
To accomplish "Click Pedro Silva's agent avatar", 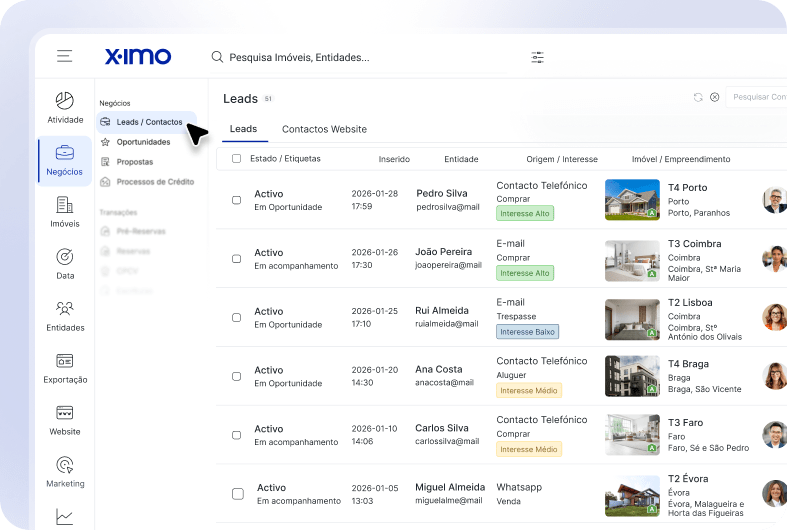I will pos(774,200).
